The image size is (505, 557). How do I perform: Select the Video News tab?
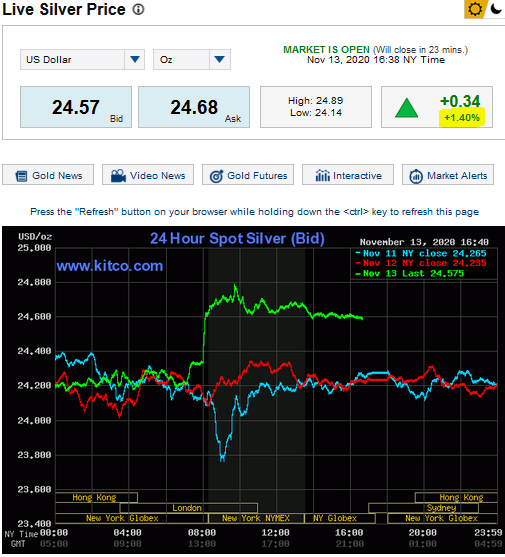pyautogui.click(x=148, y=175)
